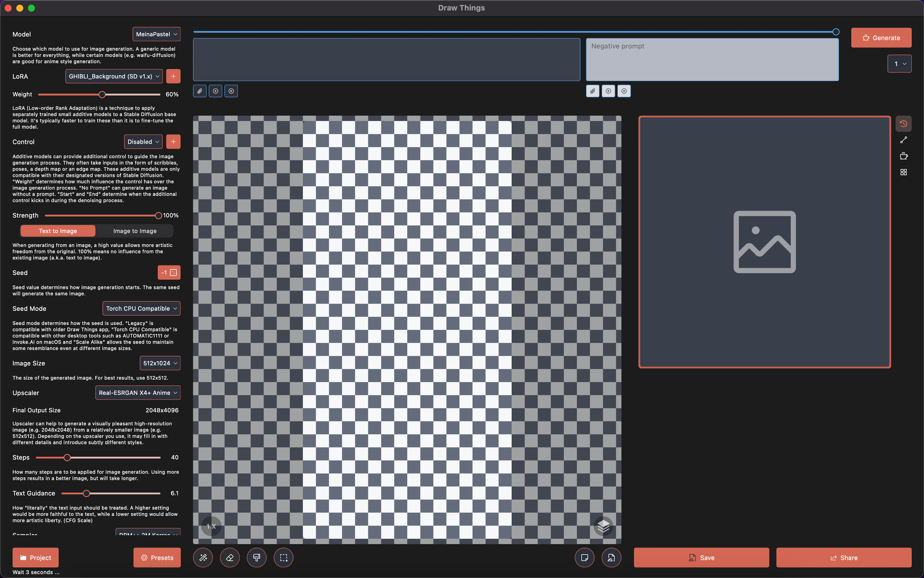The height and width of the screenshot is (578, 924).
Task: Click the load image file icon
Action: (611, 557)
